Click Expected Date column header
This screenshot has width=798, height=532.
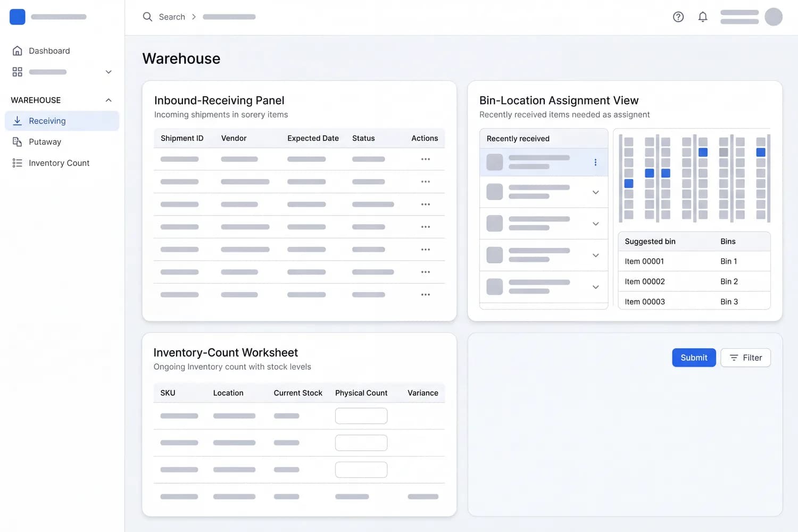(x=313, y=138)
